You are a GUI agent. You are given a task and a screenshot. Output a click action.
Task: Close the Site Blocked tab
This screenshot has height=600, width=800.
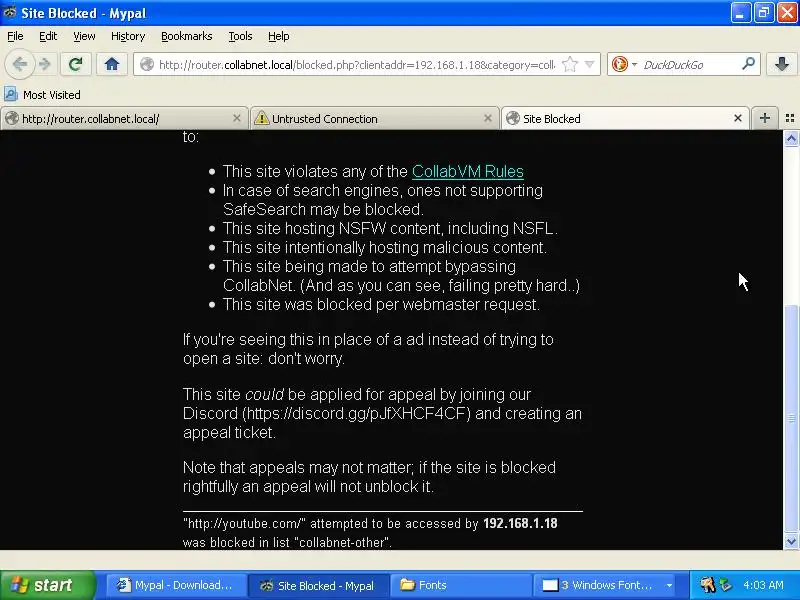[x=738, y=118]
